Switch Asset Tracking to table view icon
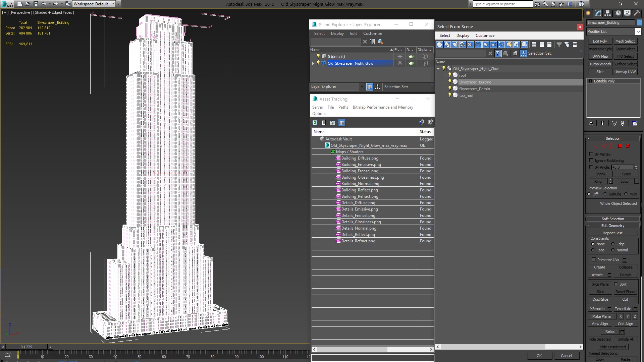Viewport: 644px width, 362px height. pos(342,123)
